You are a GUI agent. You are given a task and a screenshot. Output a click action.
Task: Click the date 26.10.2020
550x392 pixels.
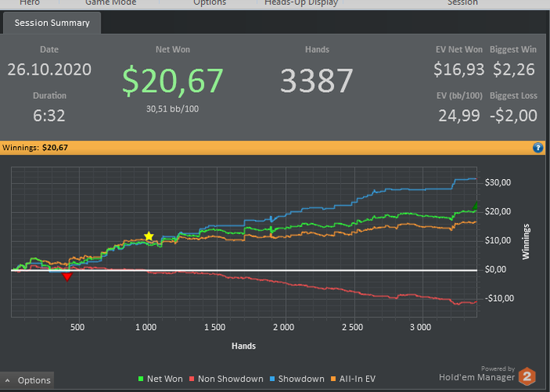(49, 69)
